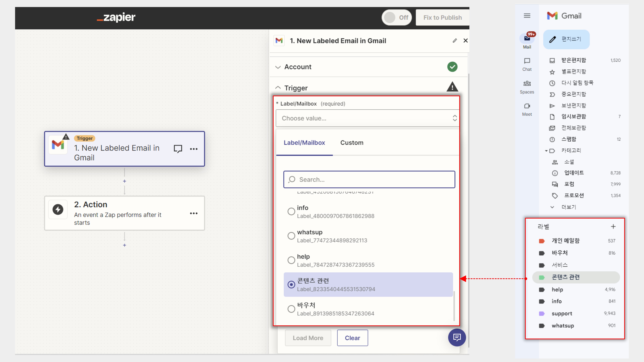Add a step between Trigger and Action
The width and height of the screenshot is (644, 362).
125,181
